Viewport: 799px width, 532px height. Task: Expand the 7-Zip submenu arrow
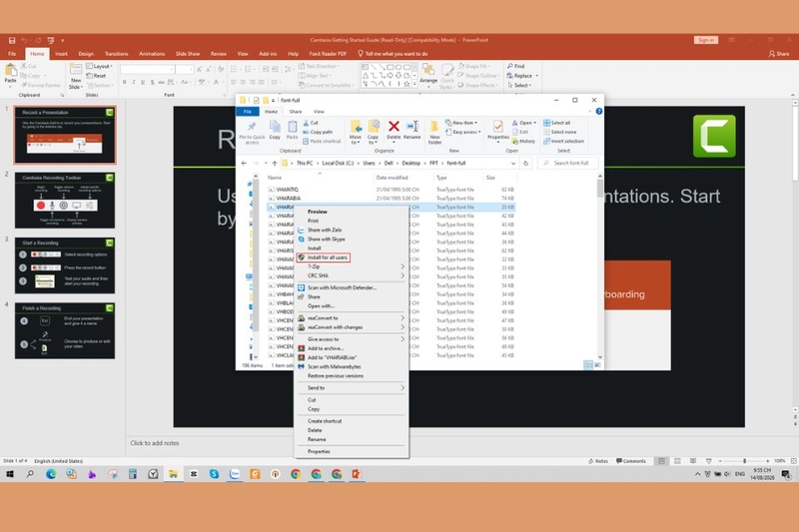pyautogui.click(x=402, y=266)
